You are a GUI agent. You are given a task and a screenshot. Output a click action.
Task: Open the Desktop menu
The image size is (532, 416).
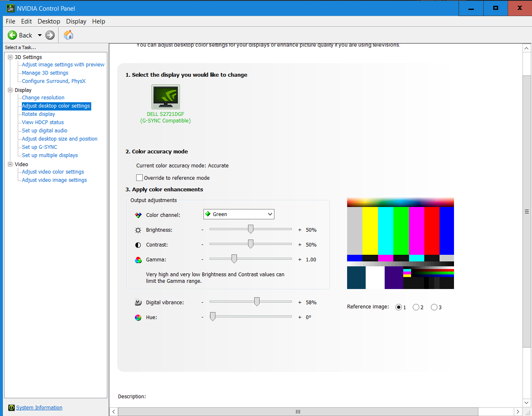pyautogui.click(x=49, y=21)
